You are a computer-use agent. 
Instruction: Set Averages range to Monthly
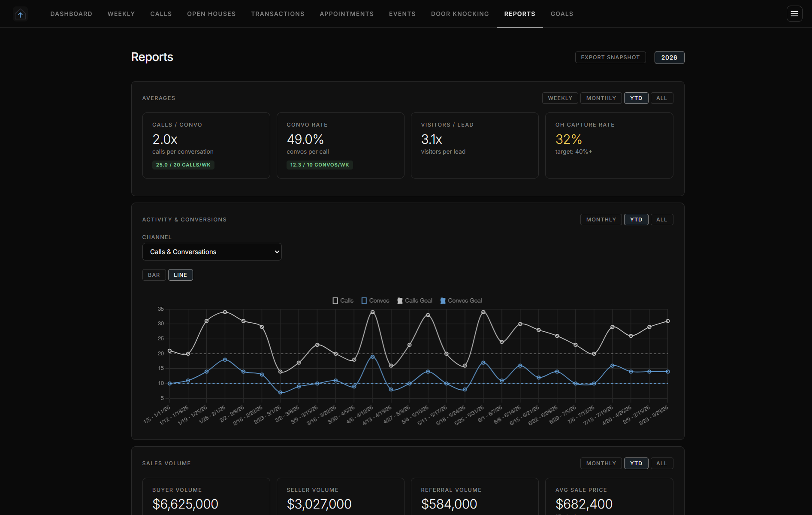(x=601, y=98)
